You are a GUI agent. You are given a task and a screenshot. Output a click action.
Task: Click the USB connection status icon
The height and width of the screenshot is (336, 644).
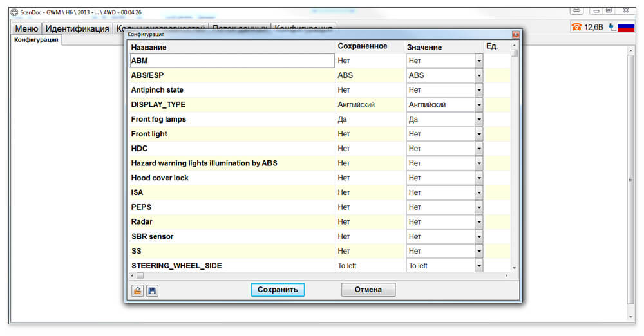coord(612,27)
